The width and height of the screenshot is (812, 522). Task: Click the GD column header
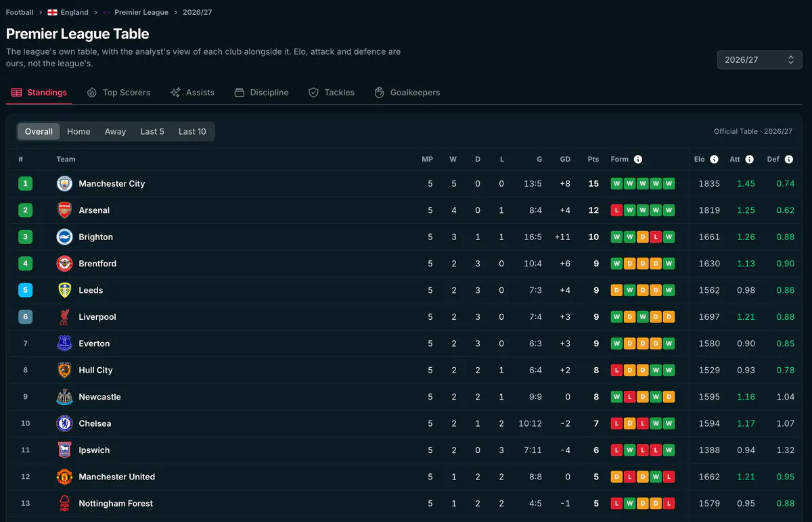(565, 160)
